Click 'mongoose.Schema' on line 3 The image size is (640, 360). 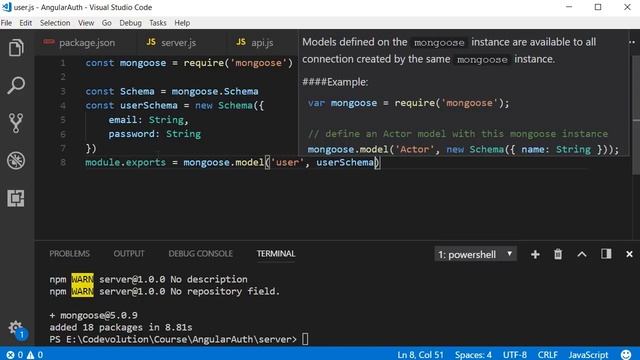[x=215, y=91]
